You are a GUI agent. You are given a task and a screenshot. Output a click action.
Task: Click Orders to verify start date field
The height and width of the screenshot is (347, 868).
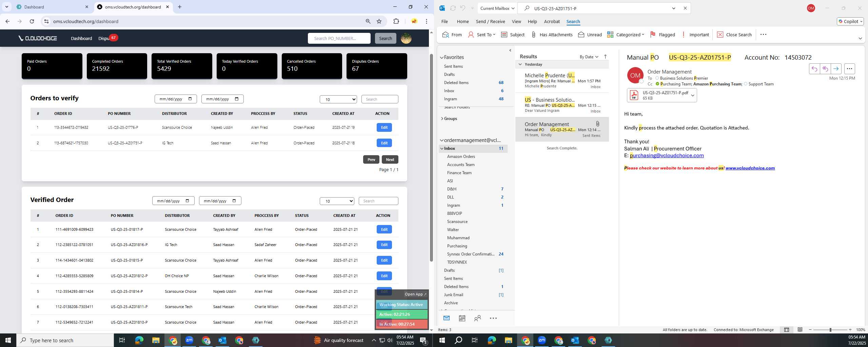(176, 99)
